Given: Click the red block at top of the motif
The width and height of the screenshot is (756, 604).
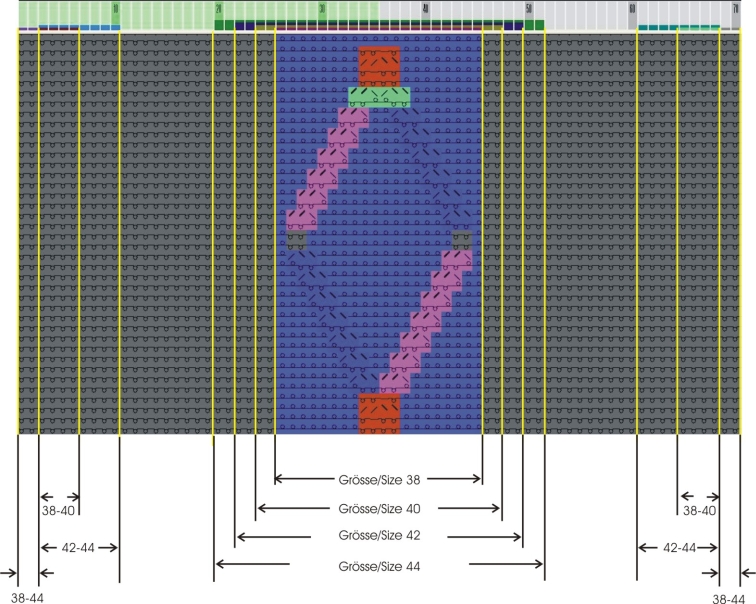Looking at the screenshot, I should [379, 64].
